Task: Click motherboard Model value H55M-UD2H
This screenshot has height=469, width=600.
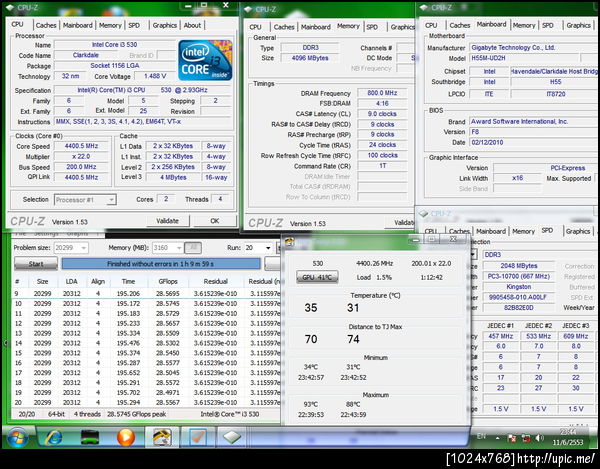Action: 524,58
